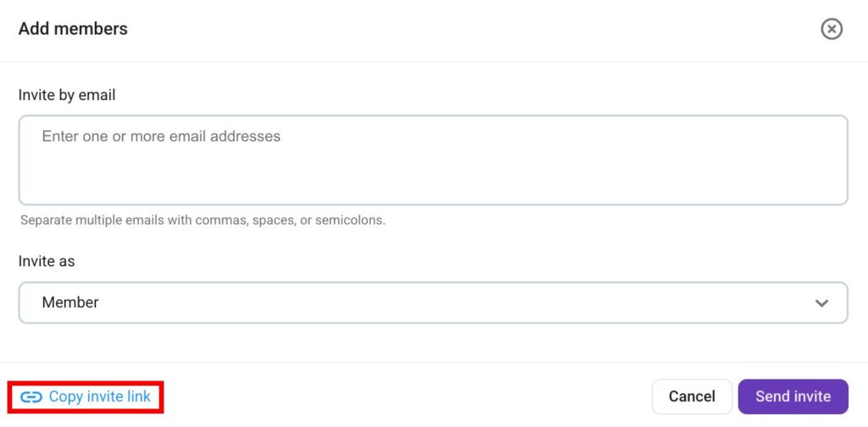Click the email separator hint text
The image size is (868, 427).
tap(203, 220)
